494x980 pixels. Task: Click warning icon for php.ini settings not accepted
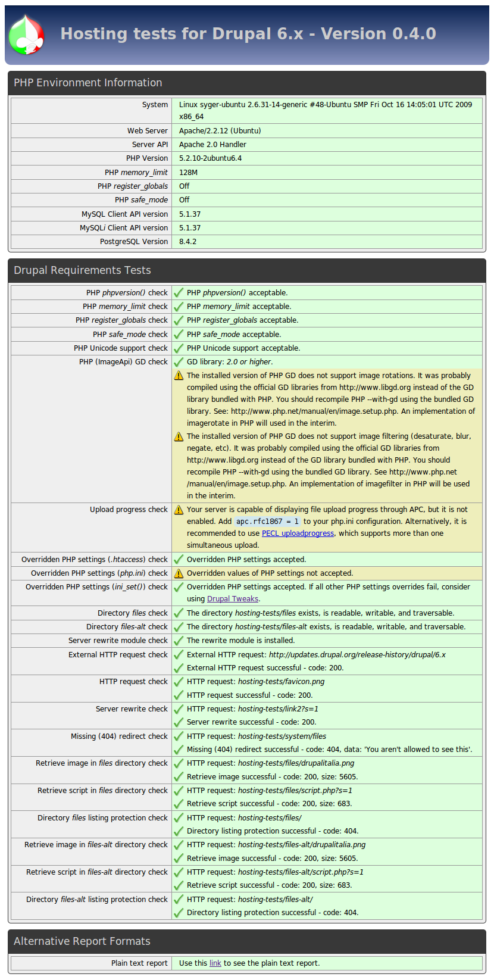coord(179,573)
